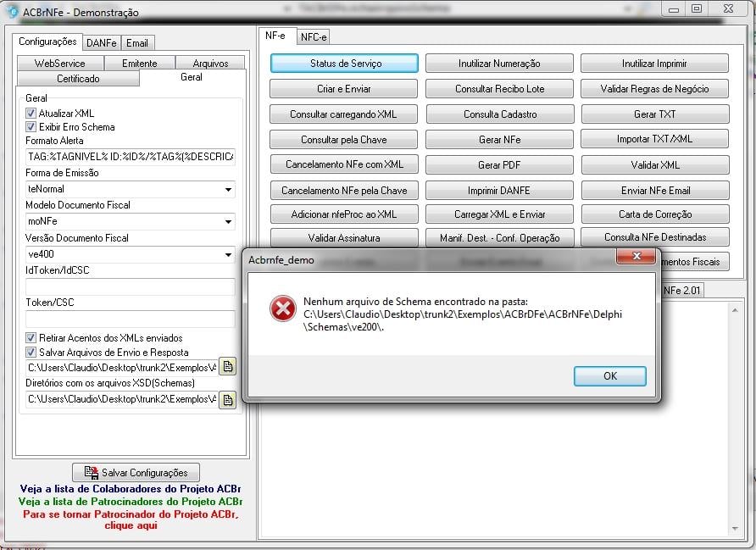Open Forma de Emissão dropdown
The height and width of the screenshot is (550, 756).
coord(228,190)
